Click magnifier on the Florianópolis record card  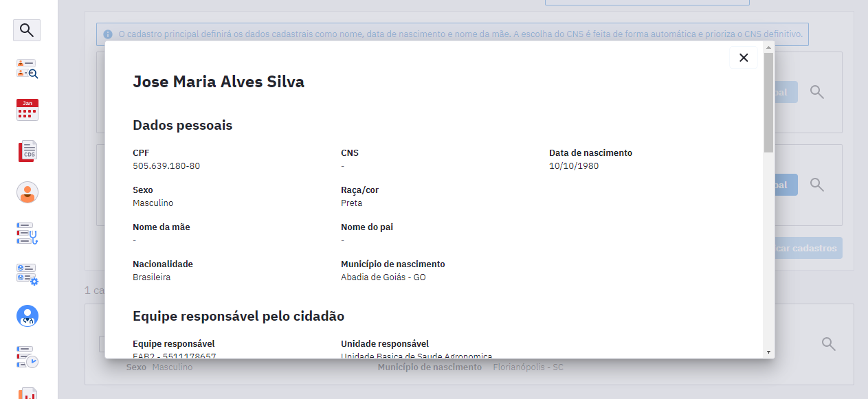829,344
